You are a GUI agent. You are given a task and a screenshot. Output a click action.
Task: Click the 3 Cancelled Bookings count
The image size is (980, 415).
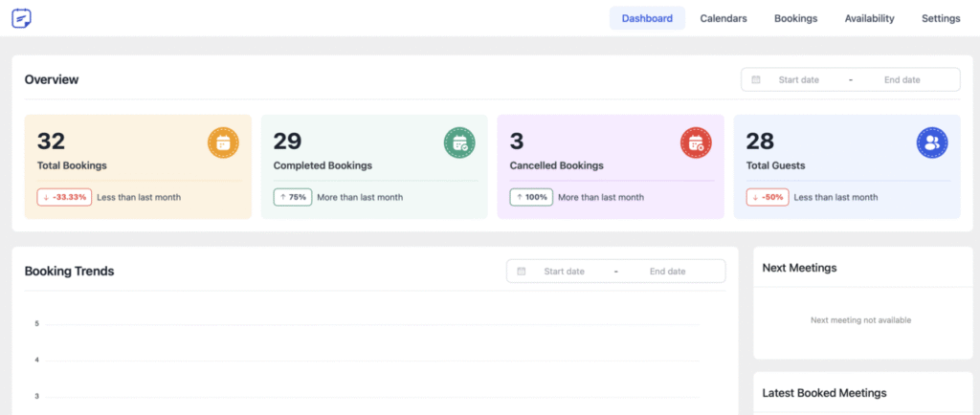pyautogui.click(x=517, y=141)
